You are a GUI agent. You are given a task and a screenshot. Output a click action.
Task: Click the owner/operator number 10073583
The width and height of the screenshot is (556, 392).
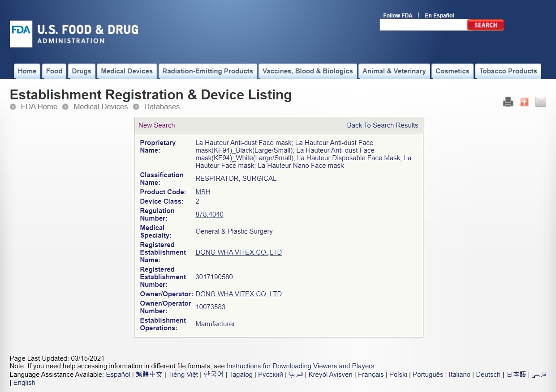(x=211, y=307)
